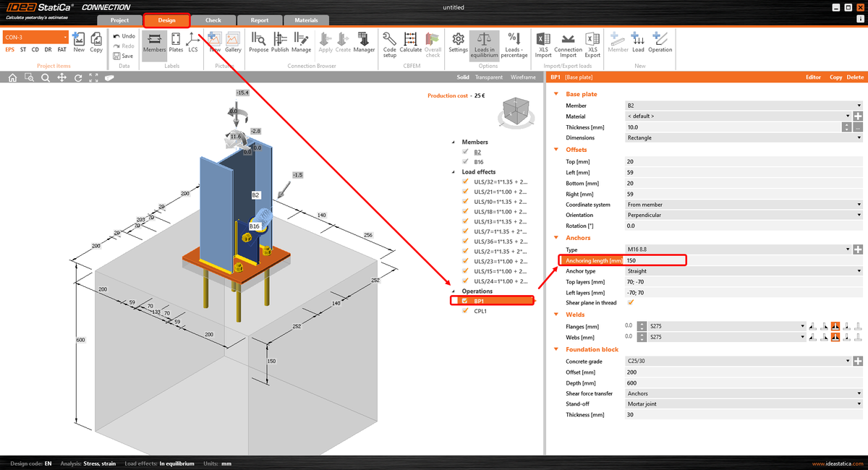Screen dimensions: 868x470
Task: Disable the CPL1 operation checkbox
Action: [465, 309]
